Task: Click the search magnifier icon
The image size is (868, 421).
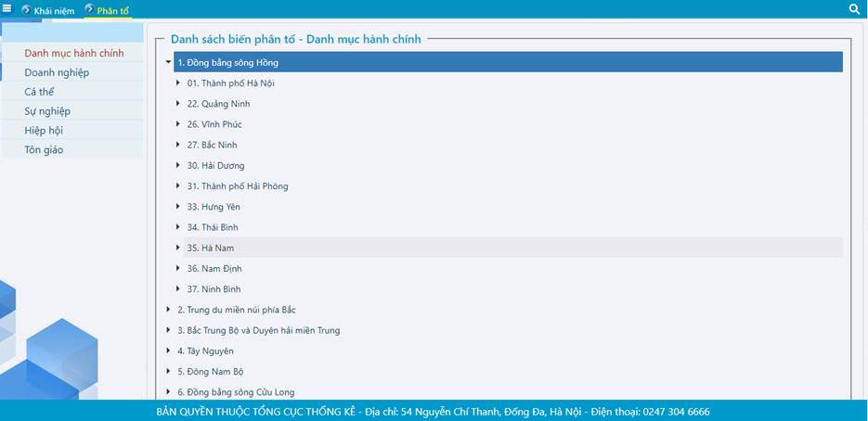Action: point(854,9)
